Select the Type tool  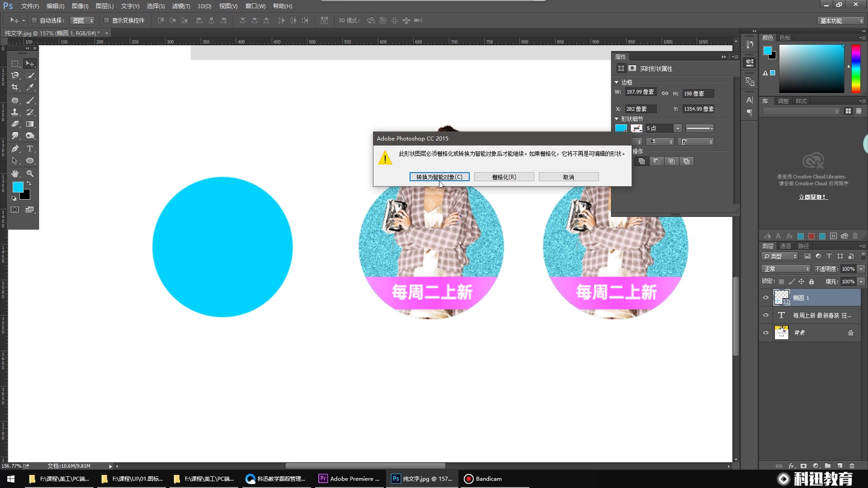pos(30,149)
